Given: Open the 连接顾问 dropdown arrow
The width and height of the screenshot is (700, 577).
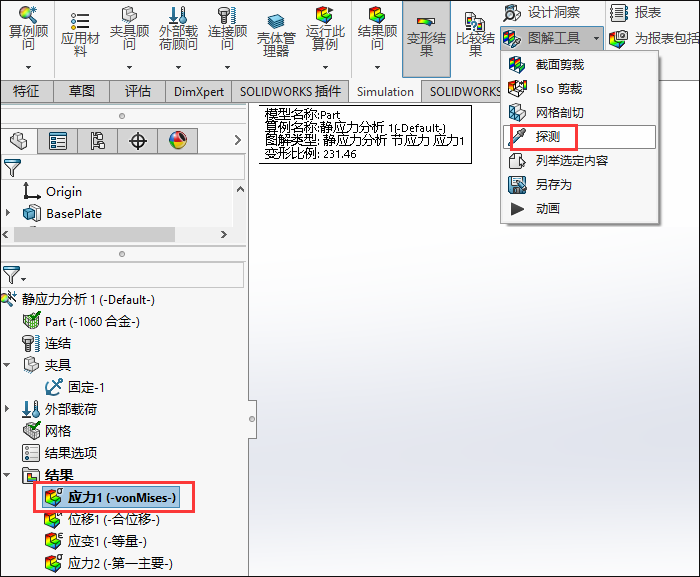Looking at the screenshot, I should click(227, 67).
